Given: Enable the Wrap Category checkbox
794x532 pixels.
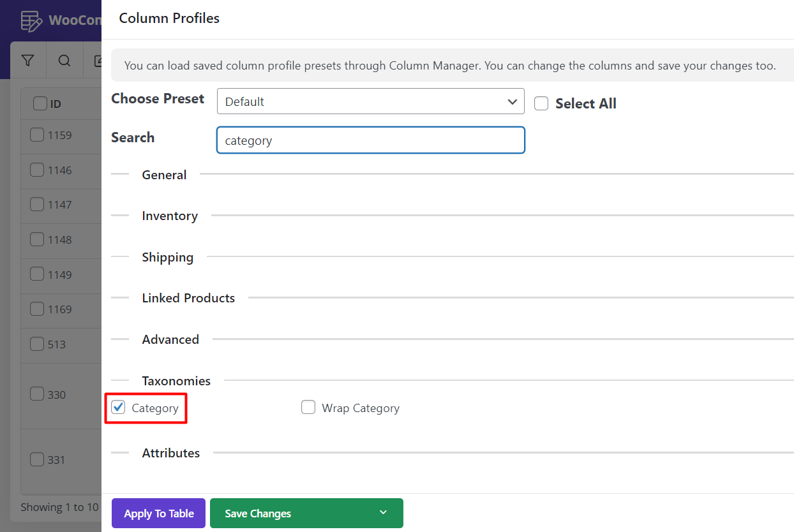Looking at the screenshot, I should 308,408.
